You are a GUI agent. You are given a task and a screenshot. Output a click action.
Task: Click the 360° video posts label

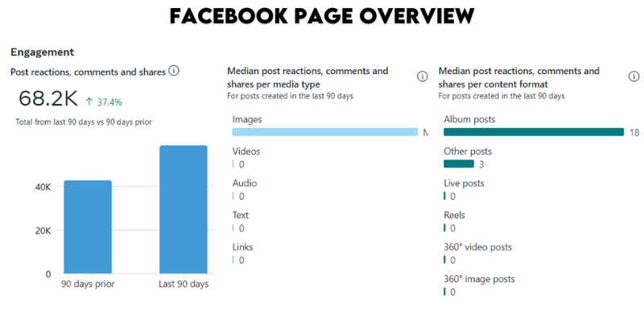click(x=477, y=247)
